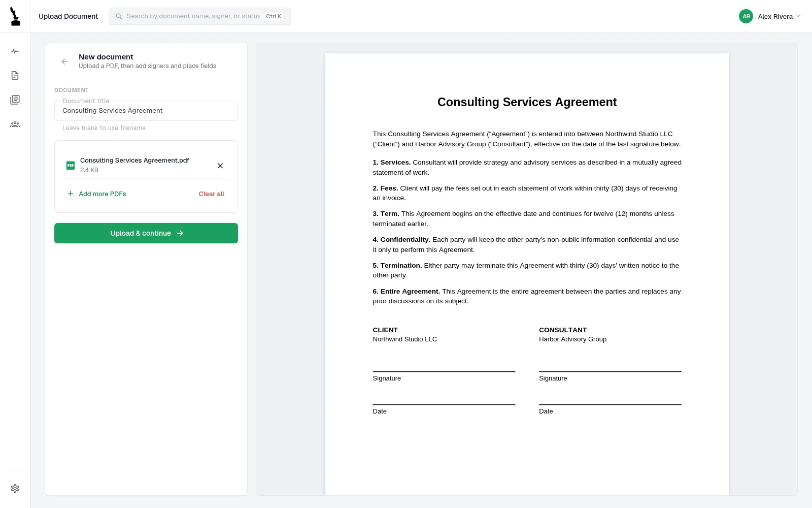Click 'Leave blank to use filename' hint
The image size is (812, 508).
point(104,128)
